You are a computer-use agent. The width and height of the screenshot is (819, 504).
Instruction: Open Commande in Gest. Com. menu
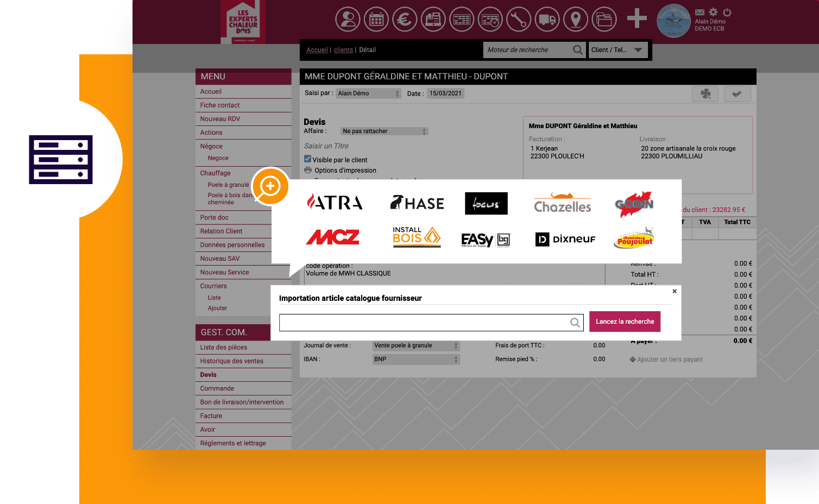click(243, 388)
